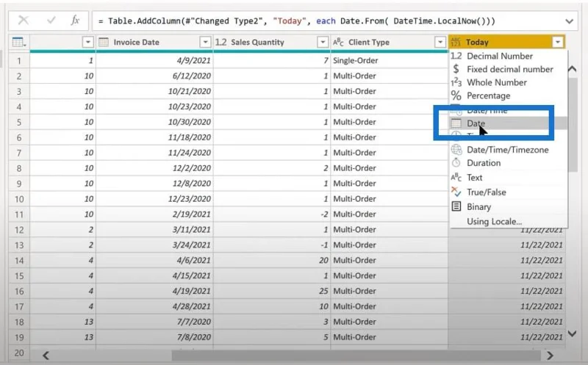Image resolution: width=588 pixels, height=365 pixels.
Task: Click the 11/22/2021 cell in row 14
Action: click(506, 261)
